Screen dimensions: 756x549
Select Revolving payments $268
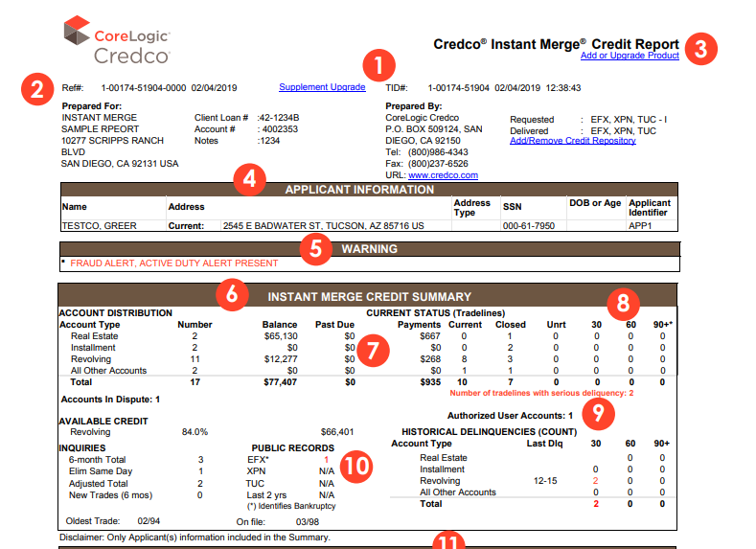click(x=430, y=359)
